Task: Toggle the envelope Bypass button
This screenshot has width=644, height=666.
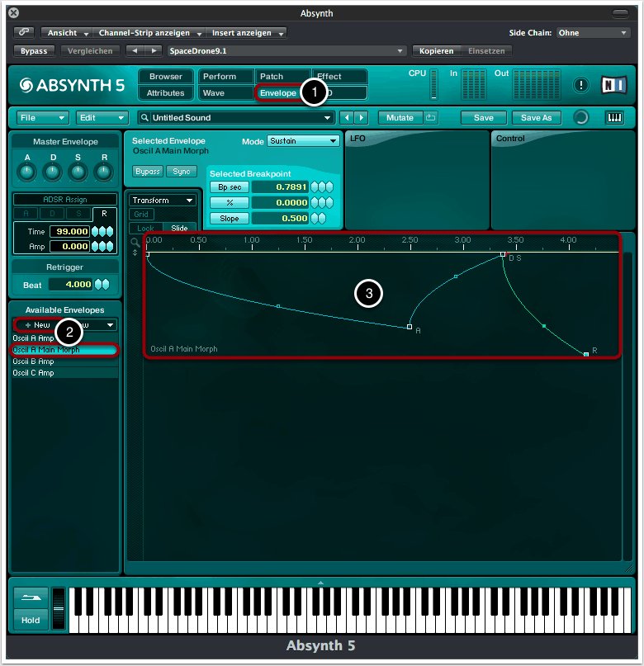Action: [147, 172]
